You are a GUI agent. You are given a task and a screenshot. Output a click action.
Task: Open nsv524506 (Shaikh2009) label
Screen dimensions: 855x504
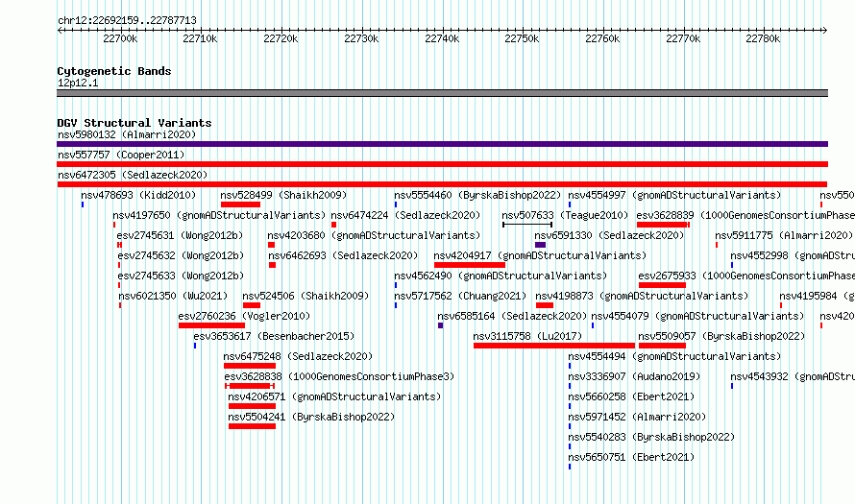305,296
